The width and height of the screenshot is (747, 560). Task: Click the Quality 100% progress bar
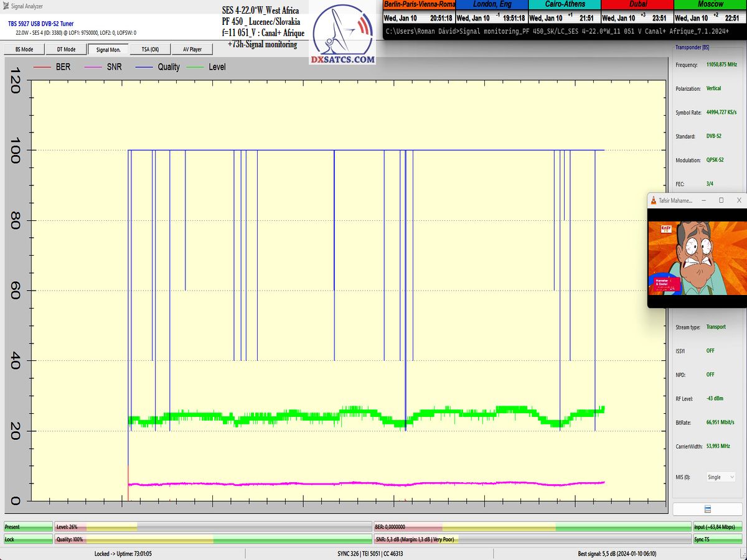214,539
